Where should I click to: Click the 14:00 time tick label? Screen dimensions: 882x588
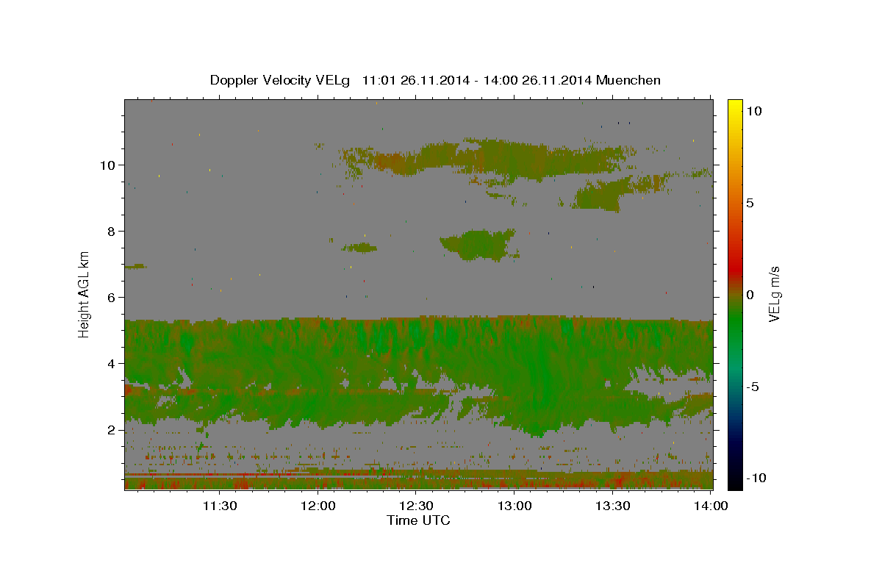[x=711, y=506]
